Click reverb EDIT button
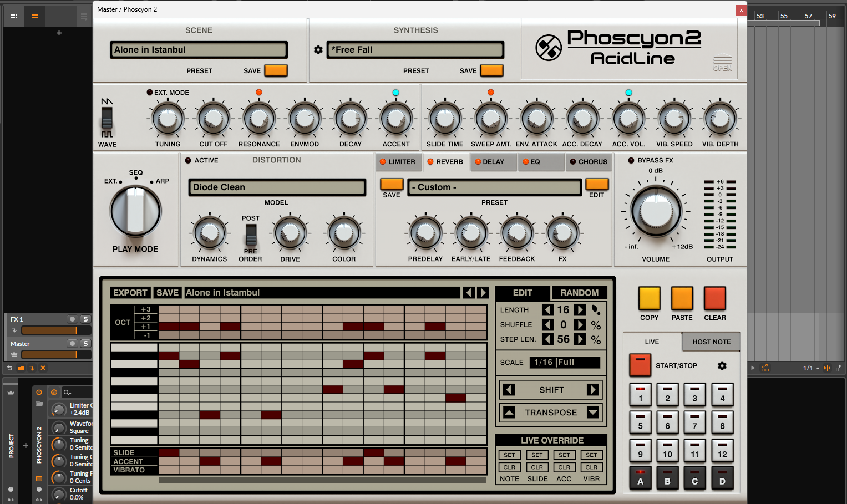Image resolution: width=847 pixels, height=504 pixels. click(597, 184)
